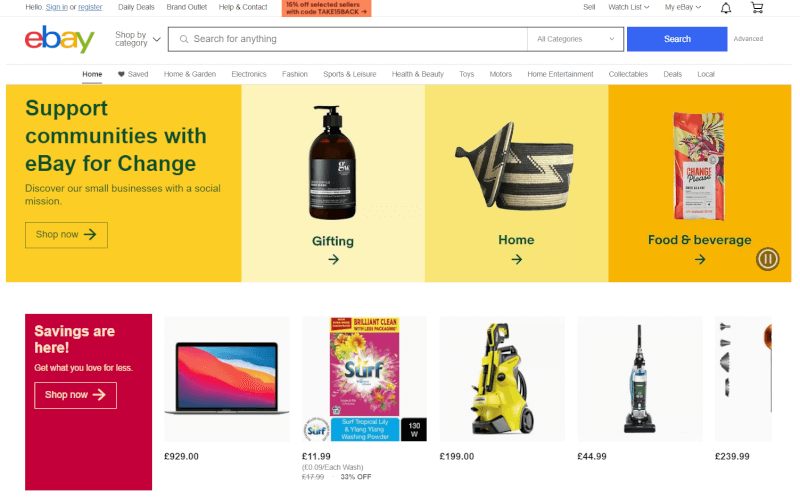Click the blue Search button
The width and height of the screenshot is (800, 497).
pyautogui.click(x=677, y=39)
